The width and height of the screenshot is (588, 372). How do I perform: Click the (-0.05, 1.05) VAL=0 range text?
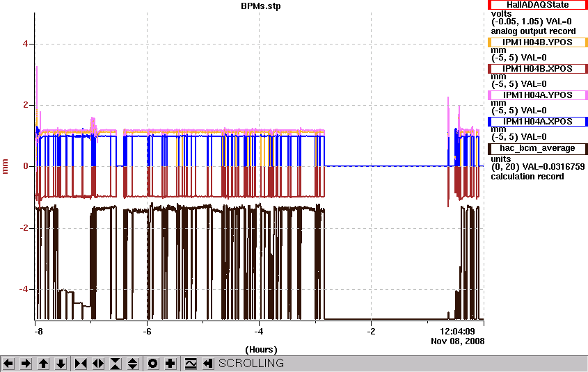coord(532,22)
